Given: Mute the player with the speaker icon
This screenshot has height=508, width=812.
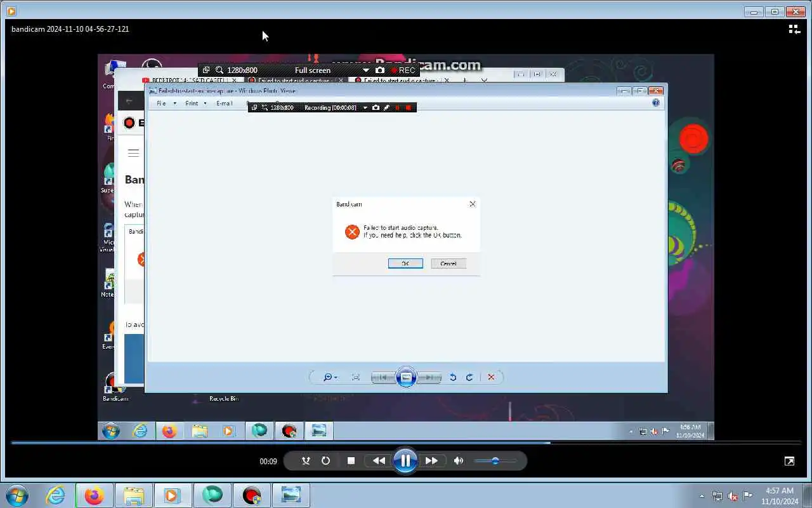Looking at the screenshot, I should pyautogui.click(x=459, y=461).
